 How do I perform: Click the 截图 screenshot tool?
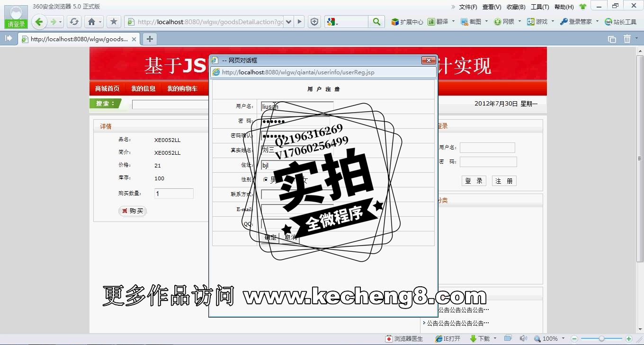click(471, 22)
